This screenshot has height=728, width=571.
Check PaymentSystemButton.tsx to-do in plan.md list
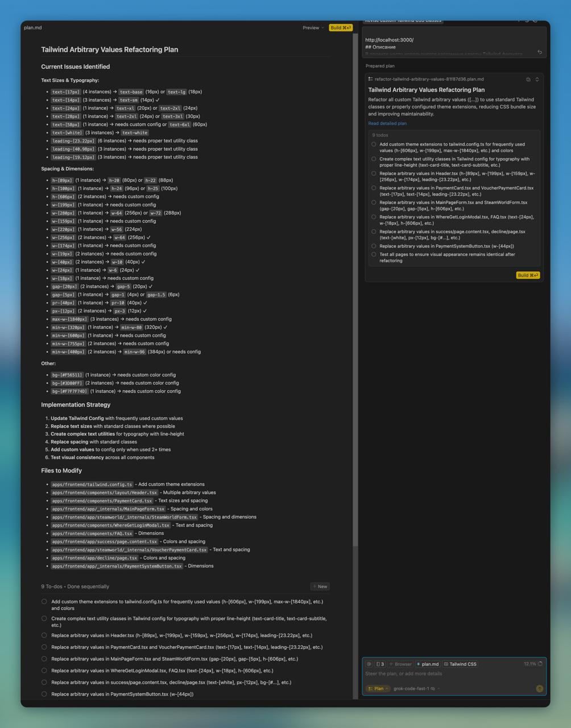[x=44, y=694]
